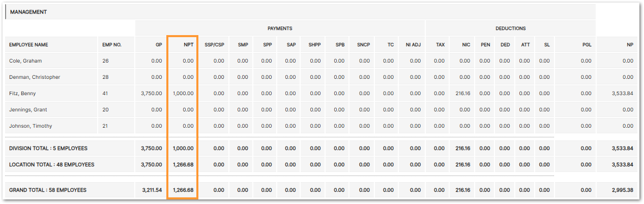The height and width of the screenshot is (204, 644).
Task: Select employee name Cole, Graham
Action: (x=25, y=61)
